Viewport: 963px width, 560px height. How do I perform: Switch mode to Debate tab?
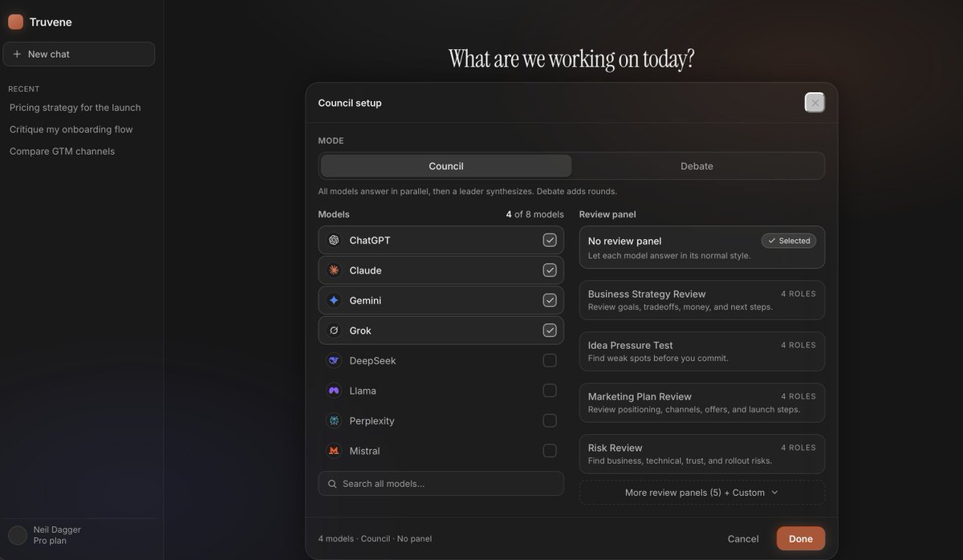[x=697, y=166]
